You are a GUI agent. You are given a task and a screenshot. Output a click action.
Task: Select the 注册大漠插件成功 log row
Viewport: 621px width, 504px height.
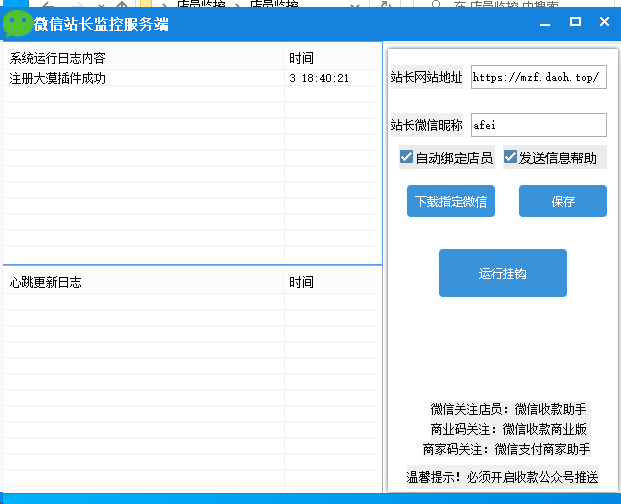pyautogui.click(x=191, y=78)
